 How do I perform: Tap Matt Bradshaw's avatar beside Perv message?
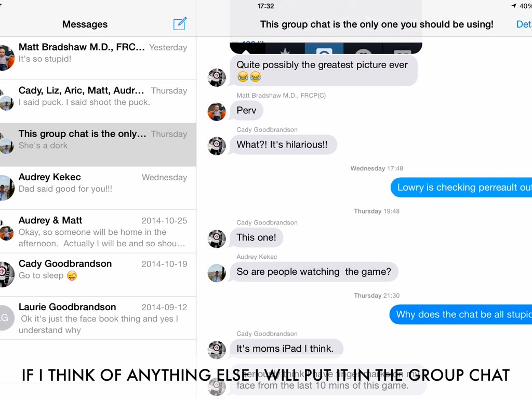[217, 112]
